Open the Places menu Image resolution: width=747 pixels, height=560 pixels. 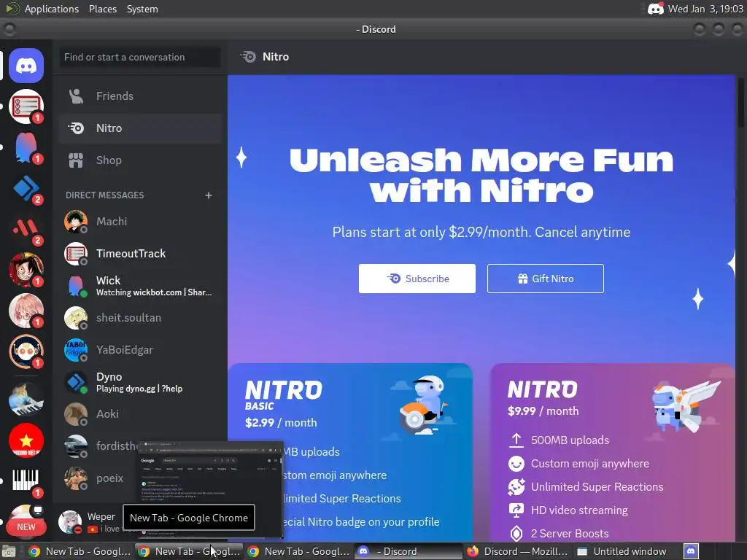point(103,9)
